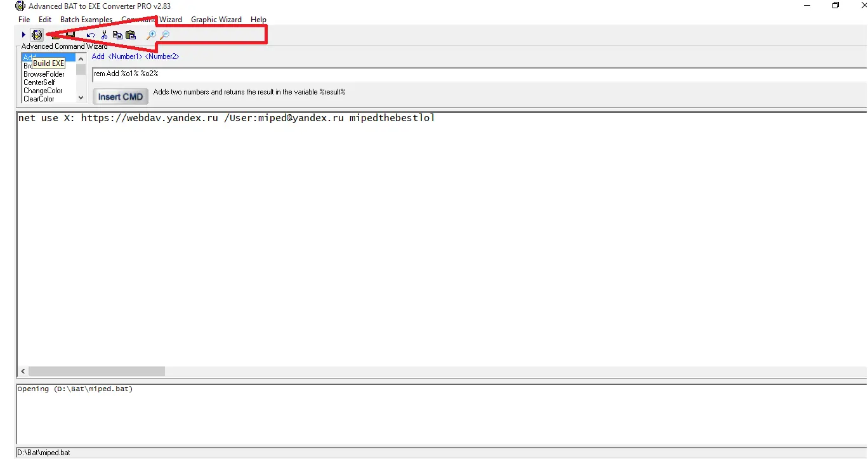Click the Cut scissors icon
Image resolution: width=868 pixels, height=459 pixels.
tap(105, 35)
